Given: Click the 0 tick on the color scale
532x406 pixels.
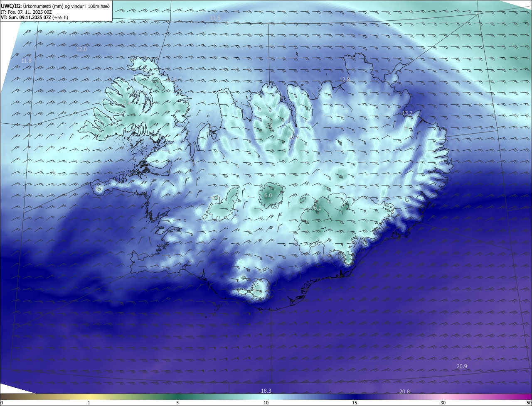Looking at the screenshot, I should tap(2, 403).
